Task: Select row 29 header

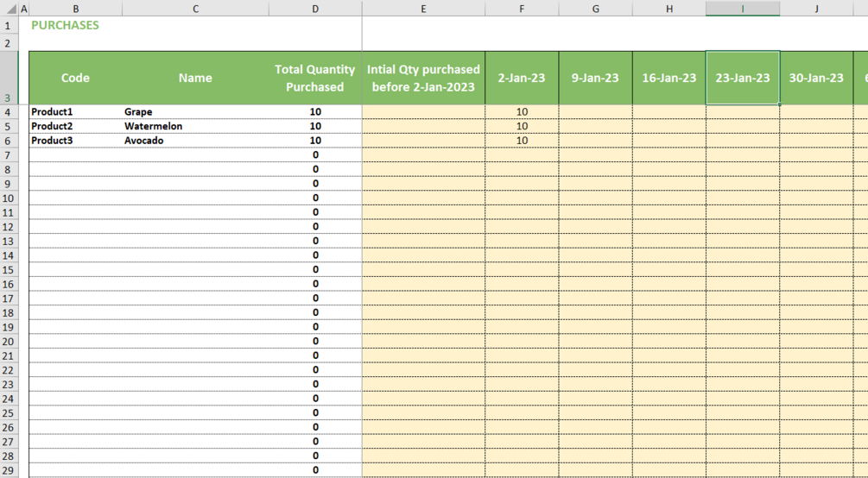Action: tap(9, 470)
